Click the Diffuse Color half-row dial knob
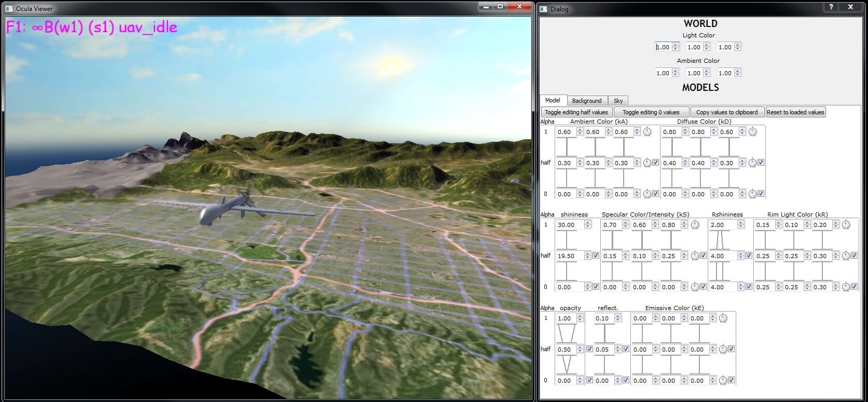The height and width of the screenshot is (402, 868). [752, 163]
